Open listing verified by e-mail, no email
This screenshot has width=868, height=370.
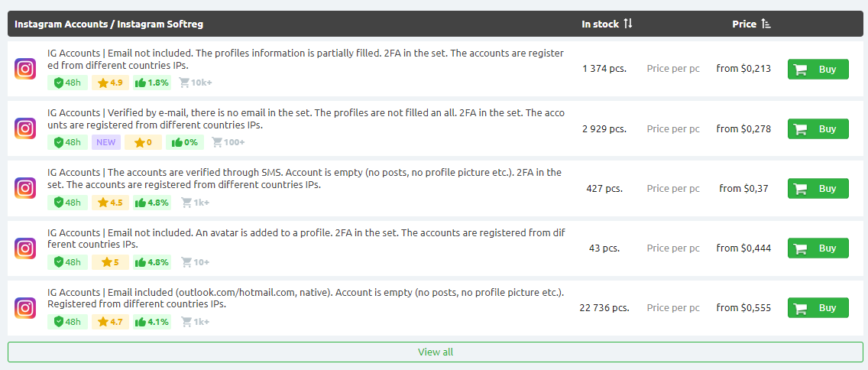306,118
